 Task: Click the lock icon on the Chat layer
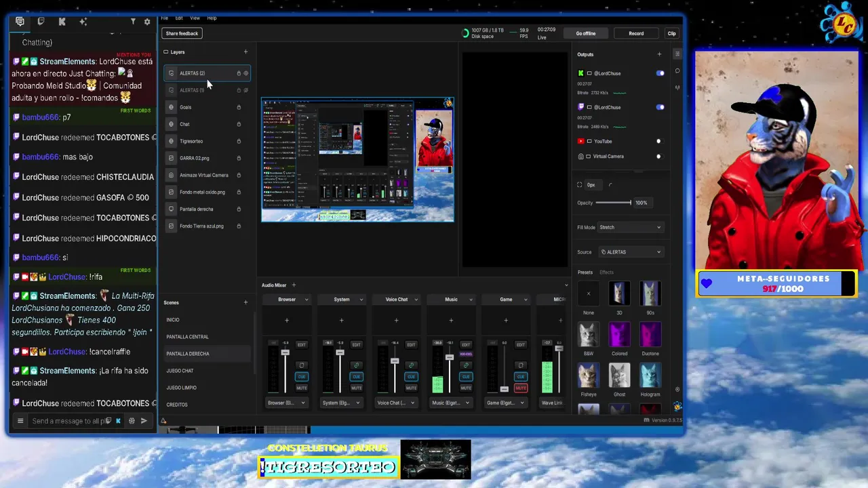coord(239,124)
